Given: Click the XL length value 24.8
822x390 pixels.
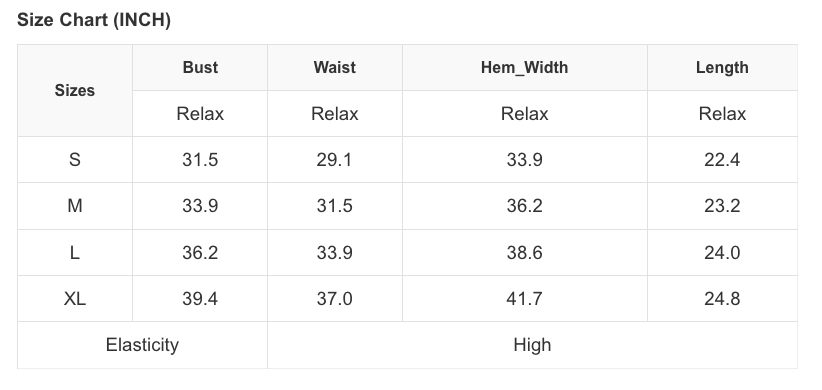Looking at the screenshot, I should (x=722, y=299).
